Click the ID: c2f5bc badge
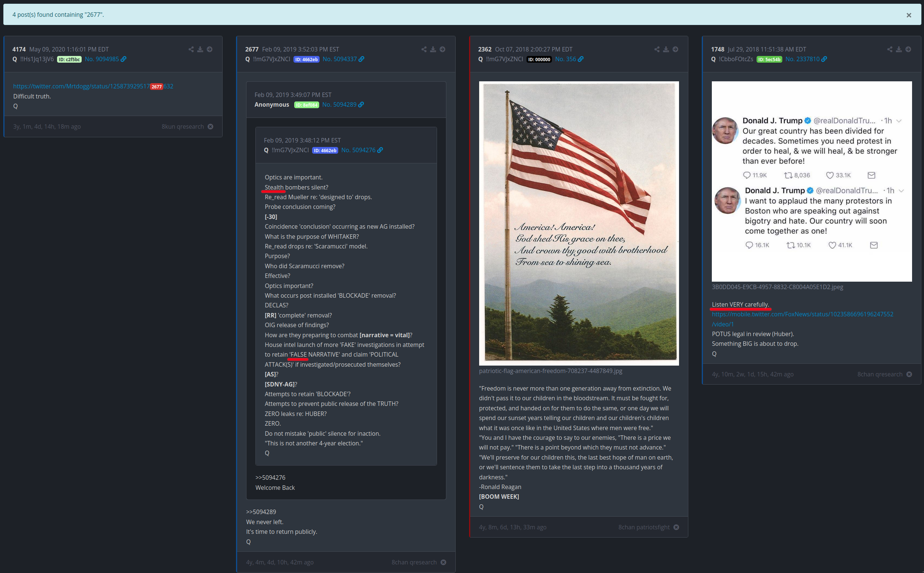The height and width of the screenshot is (573, 924). tap(69, 59)
